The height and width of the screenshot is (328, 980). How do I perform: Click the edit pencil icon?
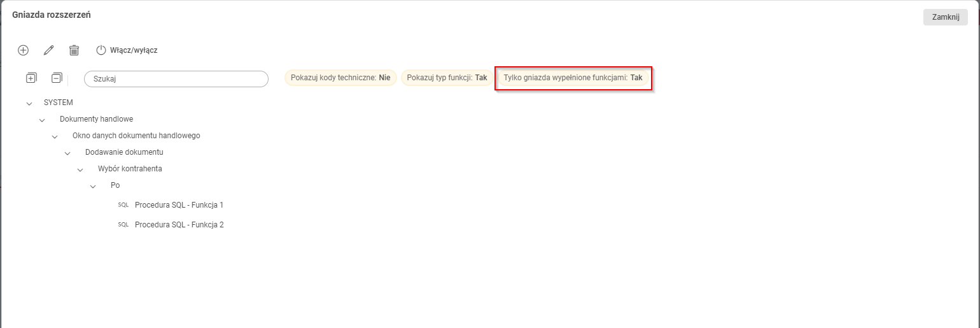pos(48,50)
